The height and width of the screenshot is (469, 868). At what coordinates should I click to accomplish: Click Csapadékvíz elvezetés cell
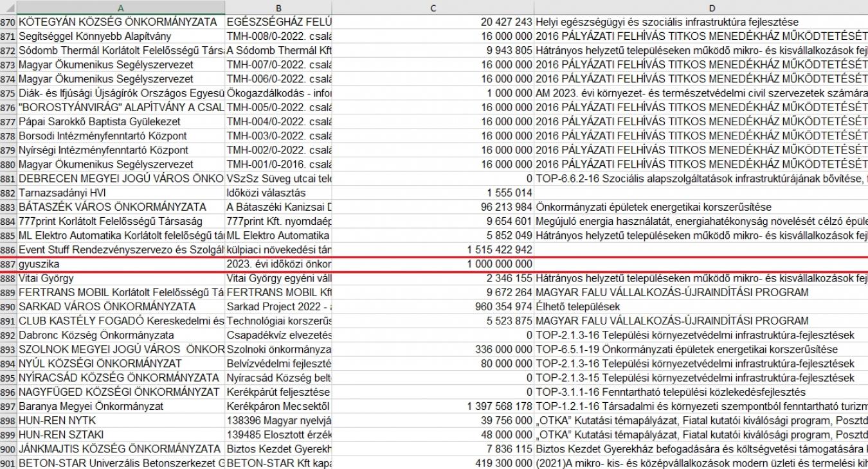[x=278, y=335]
